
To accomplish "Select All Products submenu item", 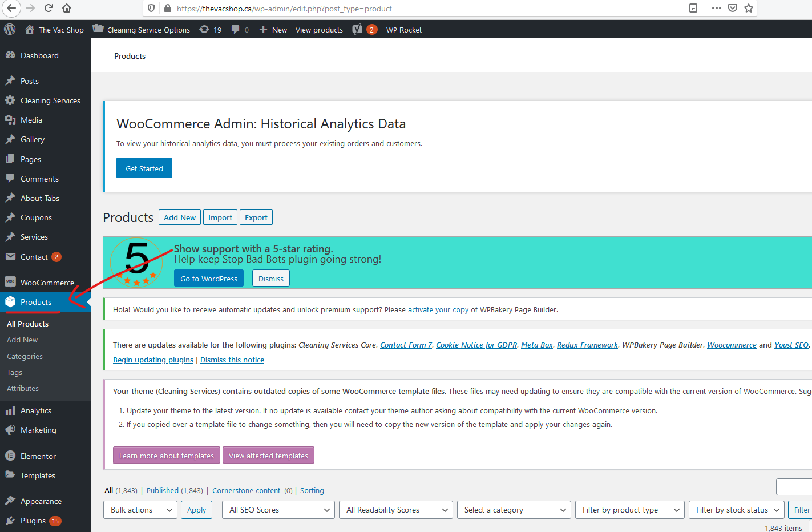I will 28,324.
